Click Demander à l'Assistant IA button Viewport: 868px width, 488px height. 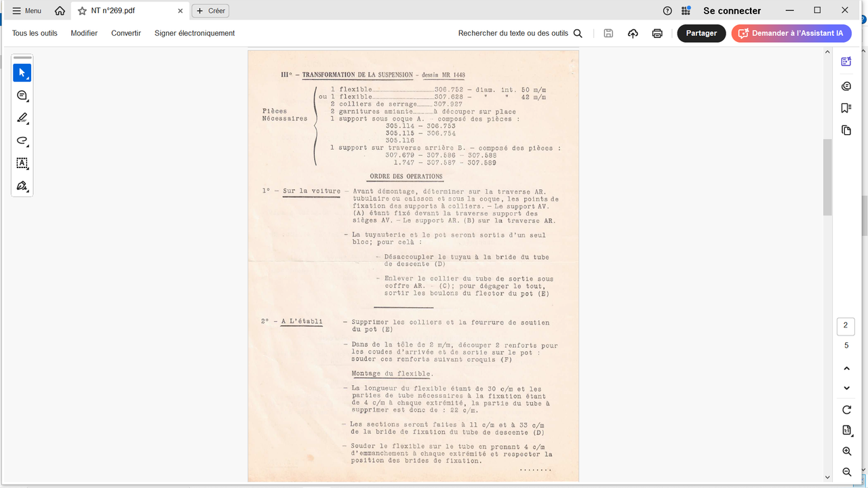point(791,33)
